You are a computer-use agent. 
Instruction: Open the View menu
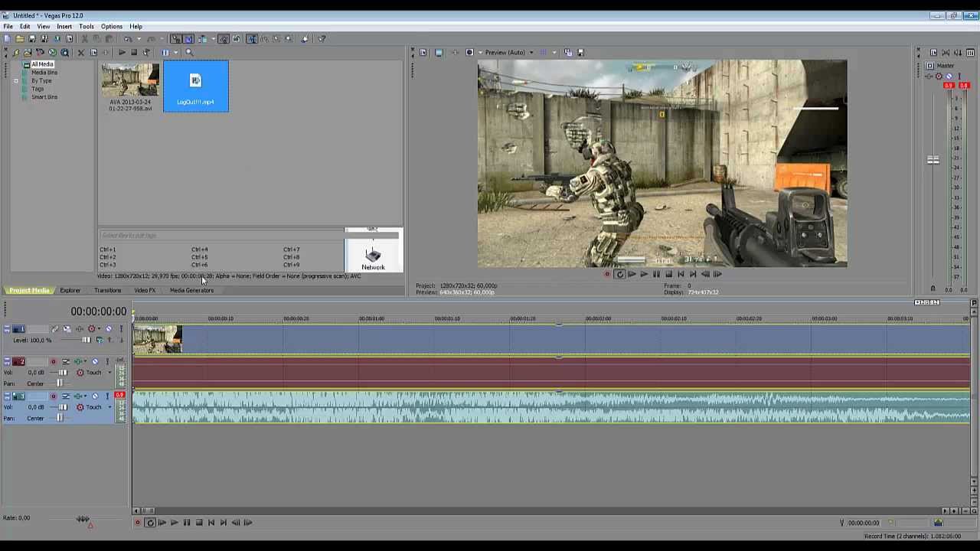coord(44,26)
